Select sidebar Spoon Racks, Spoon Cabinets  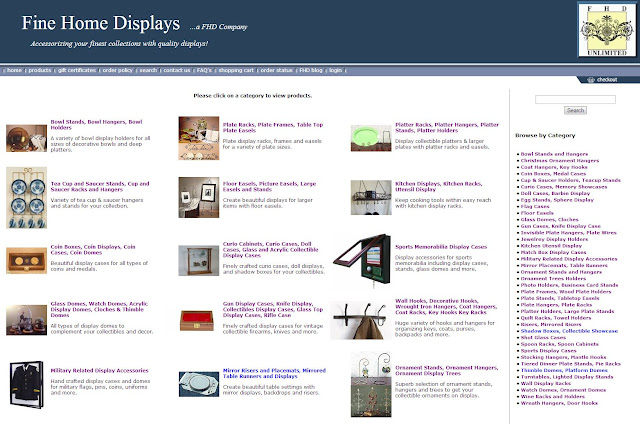[559, 344]
